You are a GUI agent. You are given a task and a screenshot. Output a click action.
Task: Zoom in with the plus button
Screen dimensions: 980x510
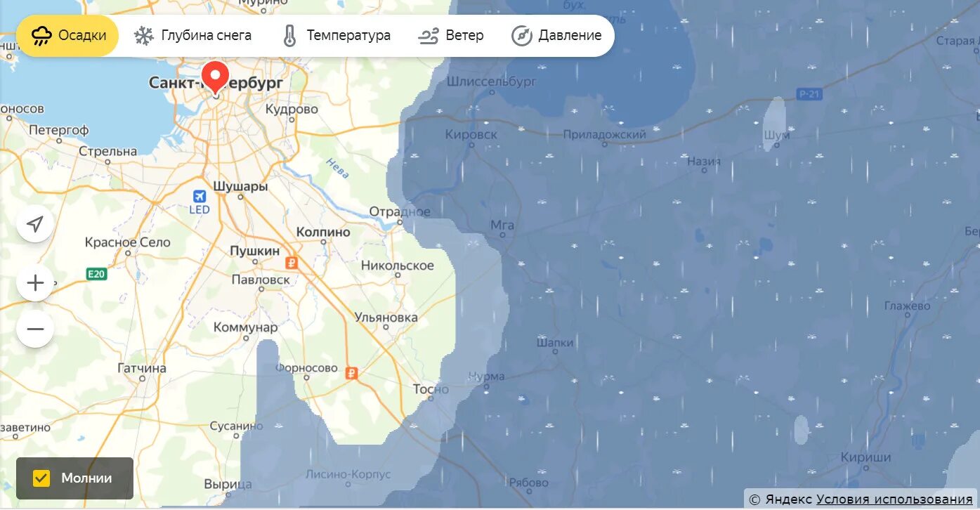35,283
